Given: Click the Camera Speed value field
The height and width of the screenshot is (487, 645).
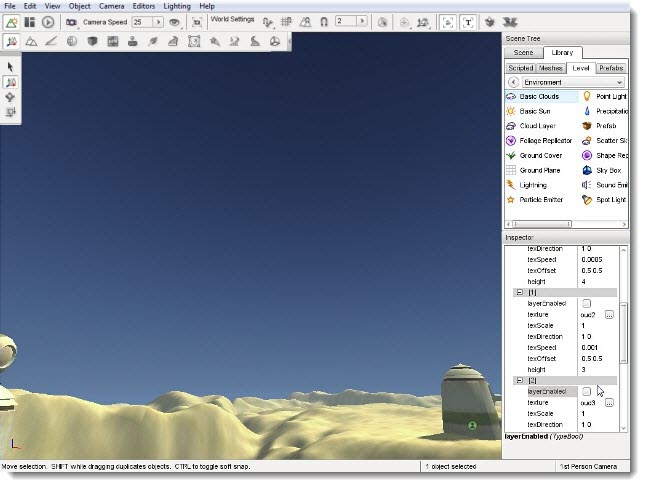Looking at the screenshot, I should (140, 22).
